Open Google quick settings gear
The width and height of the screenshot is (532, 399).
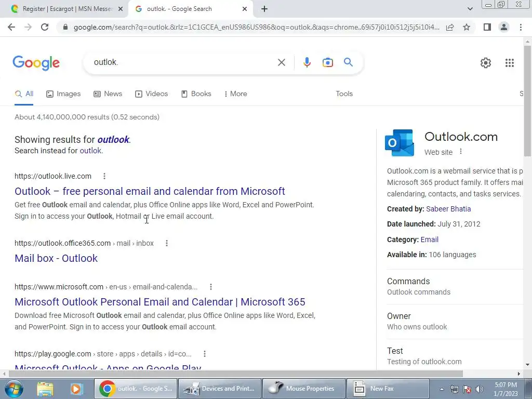[486, 63]
